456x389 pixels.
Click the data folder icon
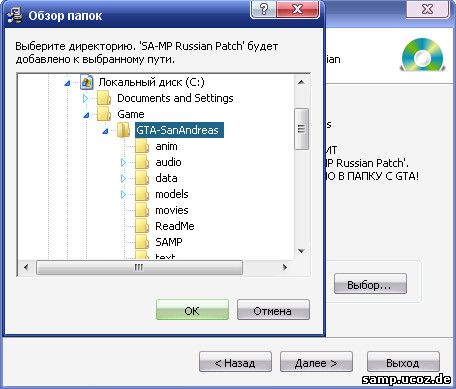[142, 178]
